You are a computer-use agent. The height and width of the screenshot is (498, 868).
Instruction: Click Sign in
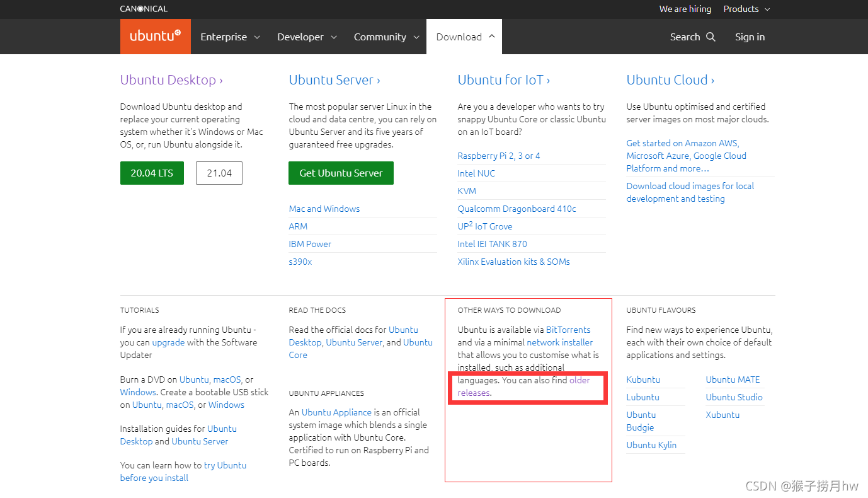750,37
